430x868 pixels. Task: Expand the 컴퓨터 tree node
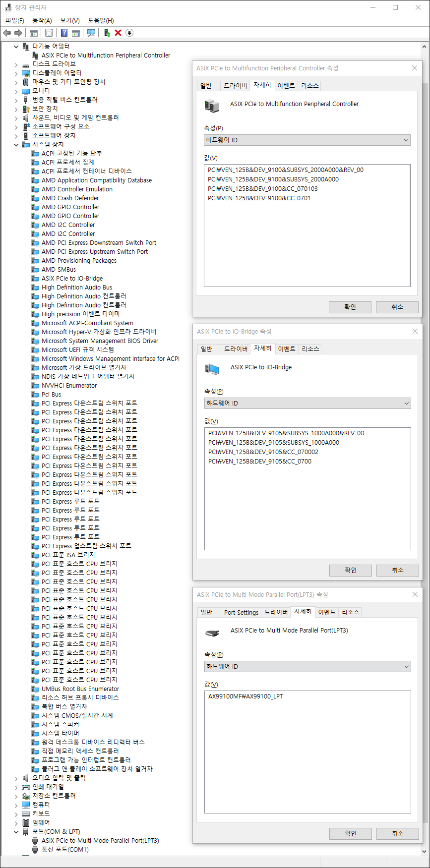(16, 805)
